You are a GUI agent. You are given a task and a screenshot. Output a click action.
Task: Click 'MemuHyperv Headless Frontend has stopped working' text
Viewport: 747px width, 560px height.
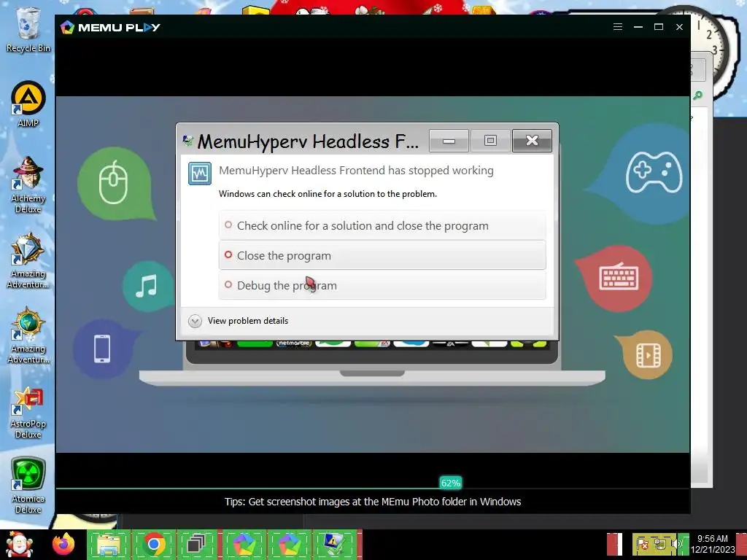pos(356,171)
